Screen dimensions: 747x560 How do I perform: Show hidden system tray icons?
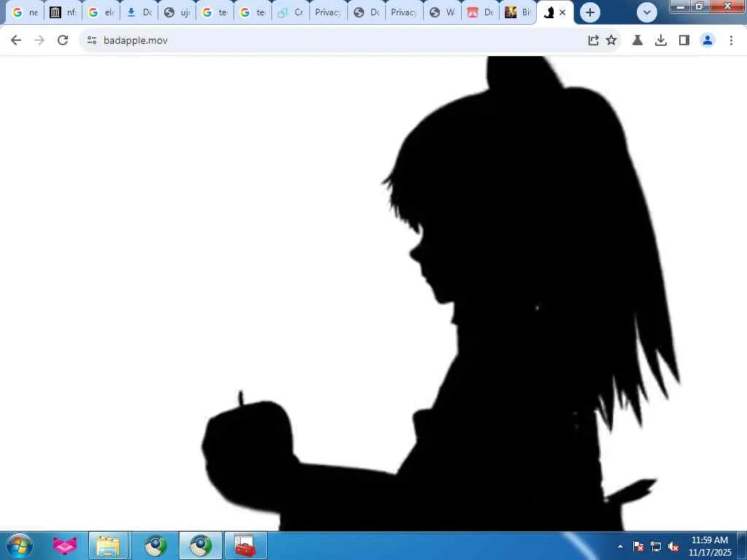(x=620, y=546)
